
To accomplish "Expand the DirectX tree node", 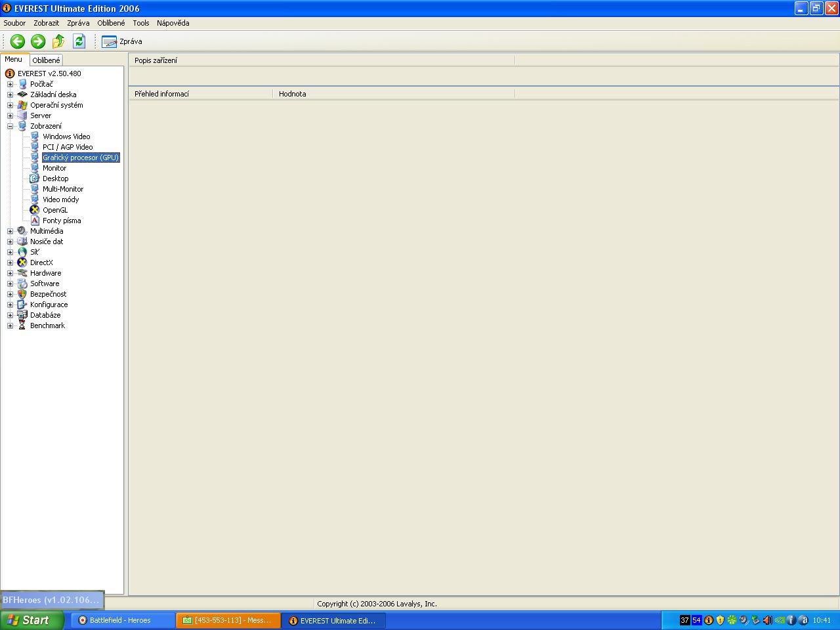I will (x=10, y=262).
